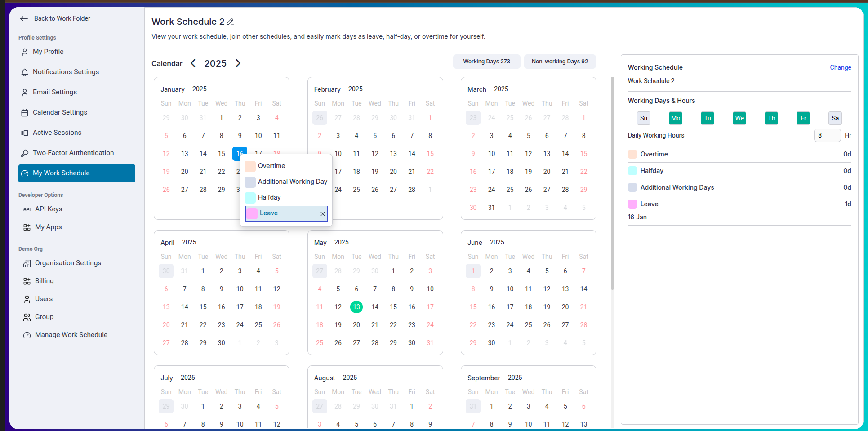Toggle Tuesday working day button

(708, 118)
